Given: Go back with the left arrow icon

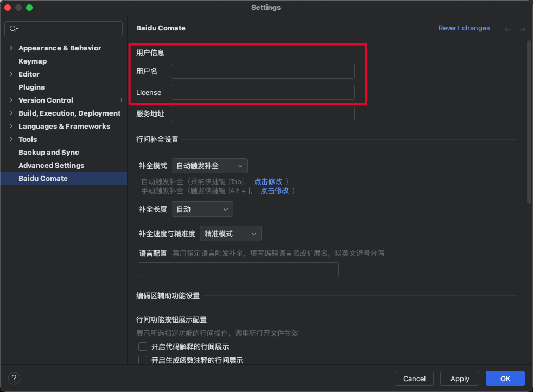Looking at the screenshot, I should point(508,29).
